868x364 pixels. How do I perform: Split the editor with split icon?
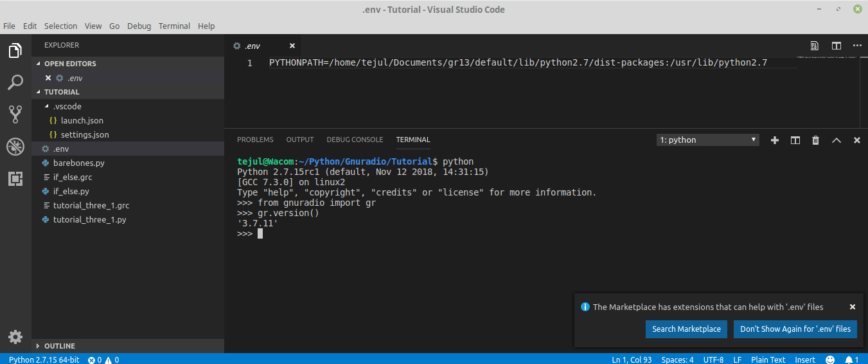point(836,46)
